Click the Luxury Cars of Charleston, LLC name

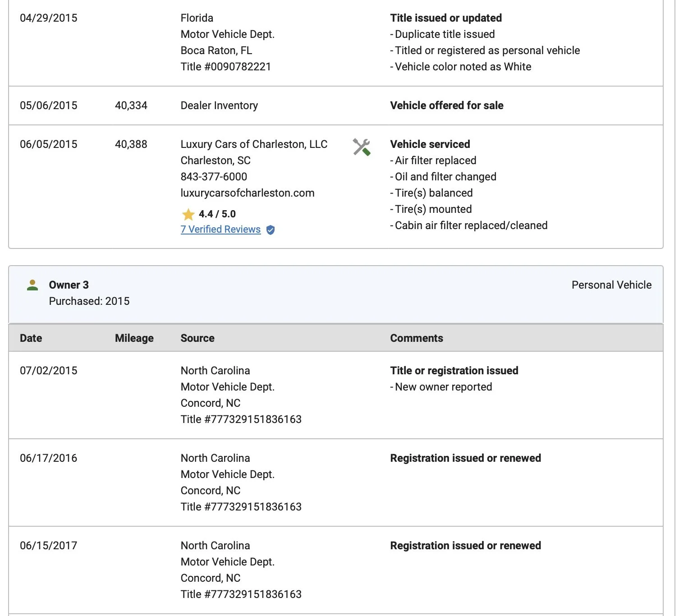[x=254, y=144]
